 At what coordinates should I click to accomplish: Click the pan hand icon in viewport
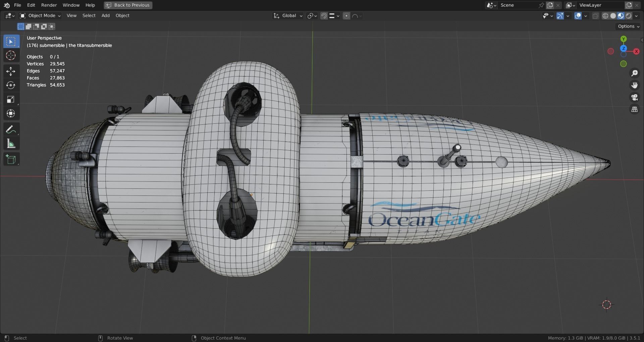(635, 85)
